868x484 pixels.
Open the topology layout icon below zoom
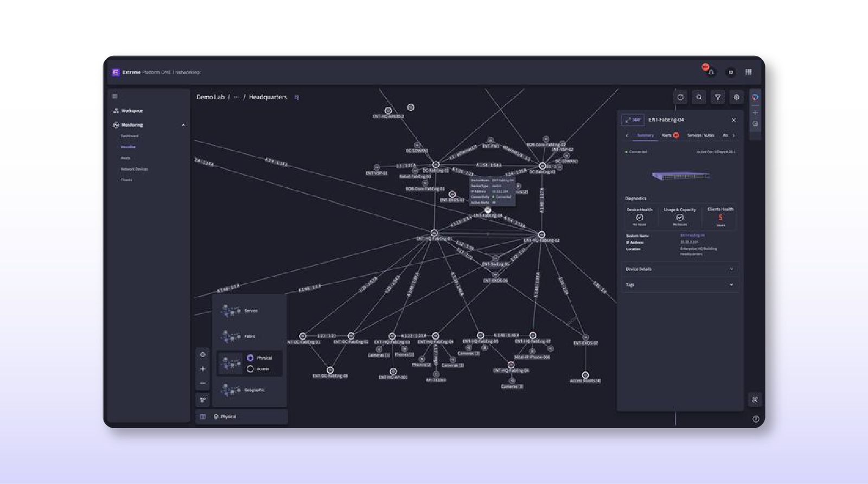tap(203, 400)
